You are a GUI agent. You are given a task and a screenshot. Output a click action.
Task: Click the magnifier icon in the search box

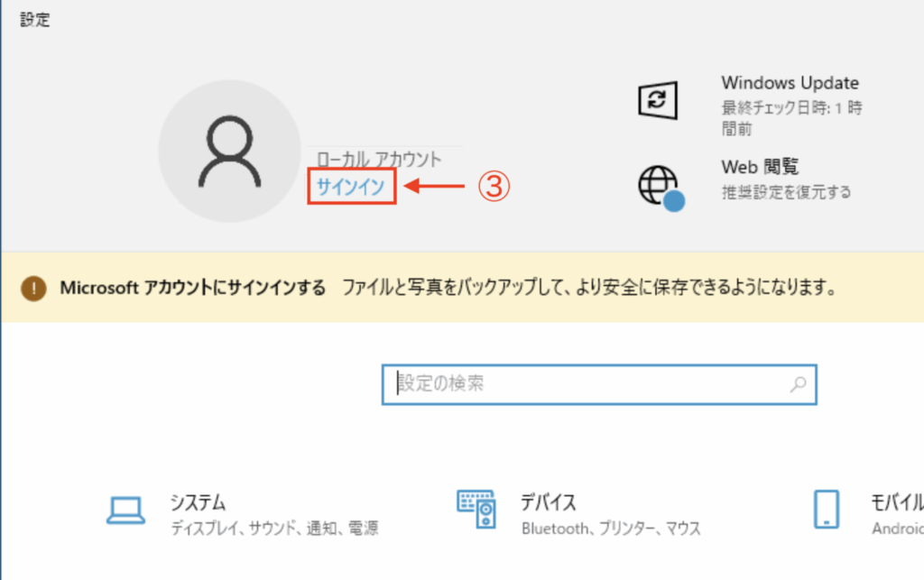point(797,384)
